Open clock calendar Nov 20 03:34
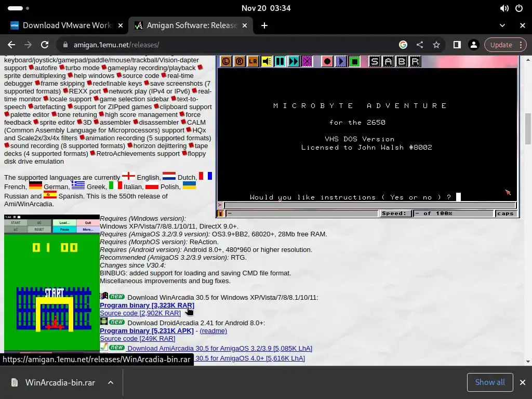 [266, 8]
